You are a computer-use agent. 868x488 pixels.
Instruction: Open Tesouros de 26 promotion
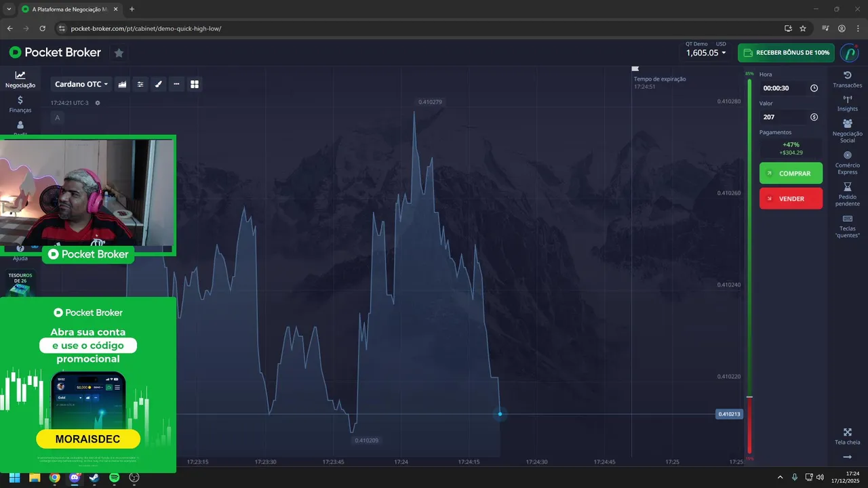click(x=20, y=283)
